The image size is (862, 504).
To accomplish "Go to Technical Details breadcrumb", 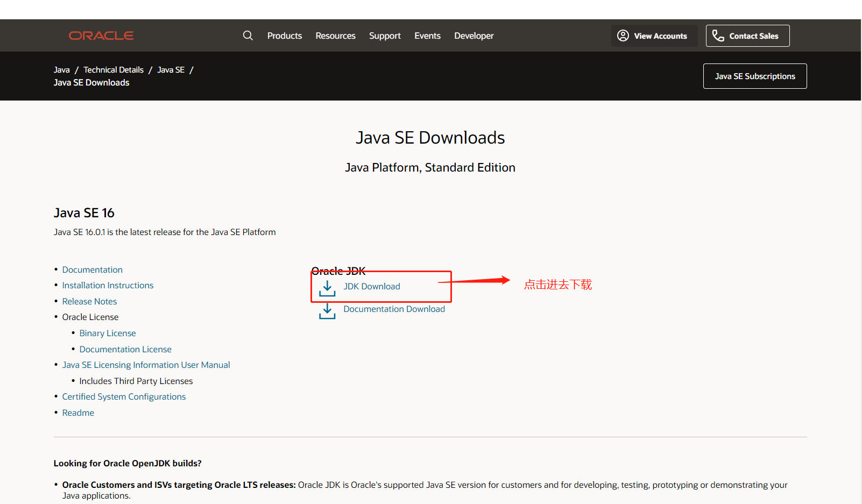I will tap(114, 70).
